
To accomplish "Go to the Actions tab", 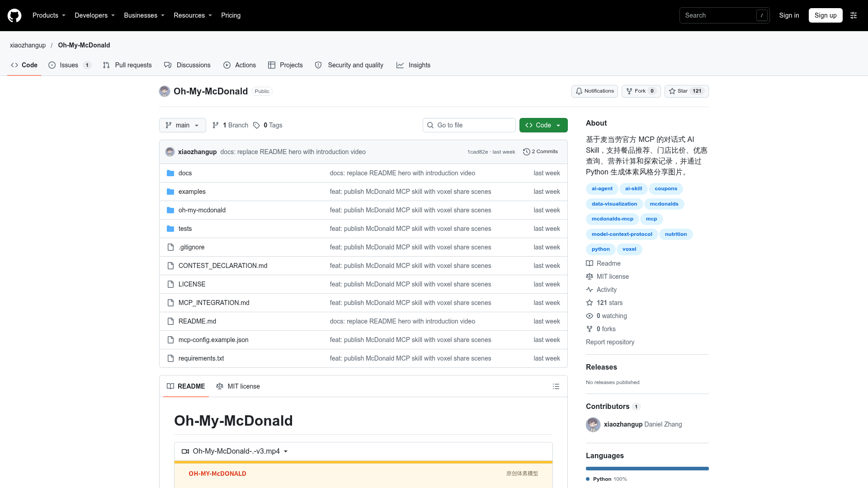I will pyautogui.click(x=240, y=65).
